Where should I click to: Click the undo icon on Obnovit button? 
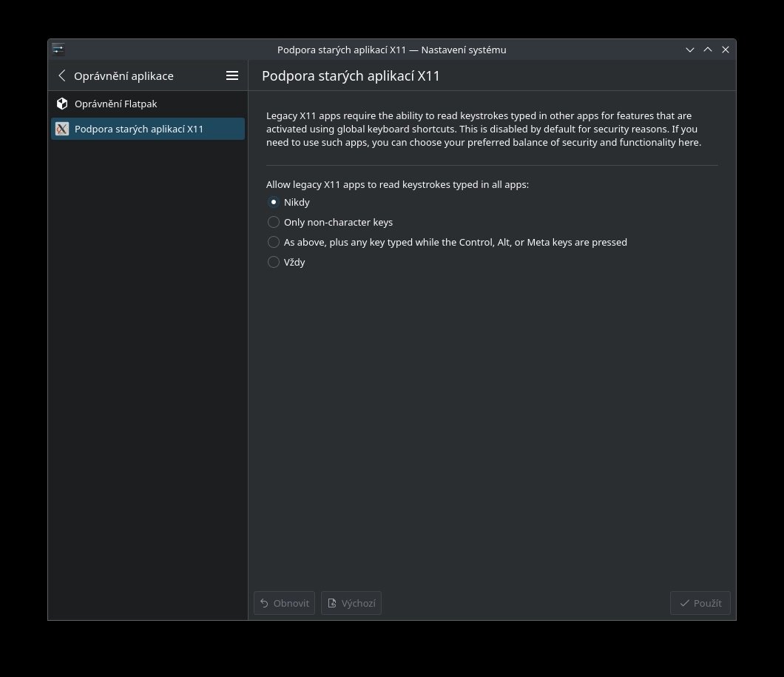coord(264,603)
